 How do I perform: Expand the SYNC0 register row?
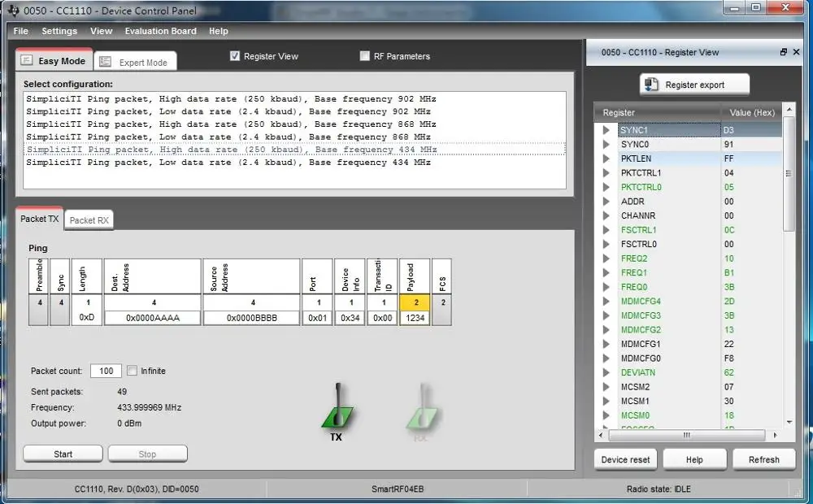606,144
